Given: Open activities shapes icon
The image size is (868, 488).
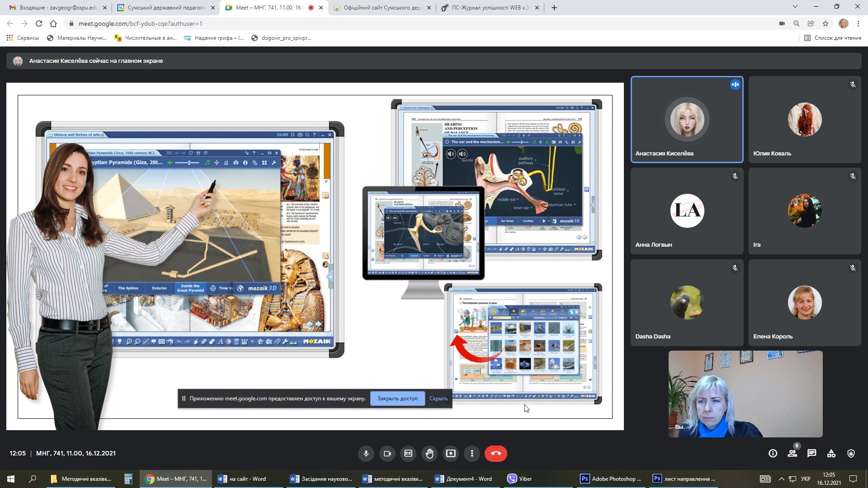Looking at the screenshot, I should click(831, 454).
